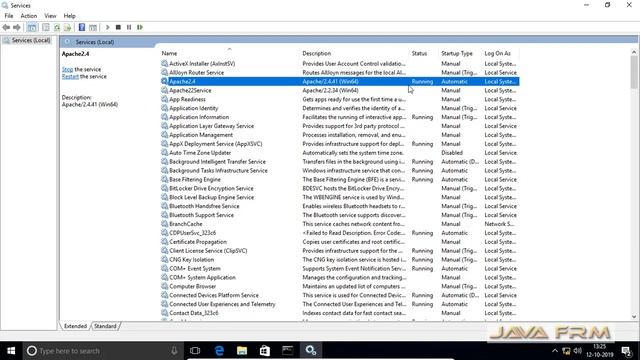The image size is (640, 360).
Task: Click gear icon beside Apache2.2Service
Action: point(164,90)
